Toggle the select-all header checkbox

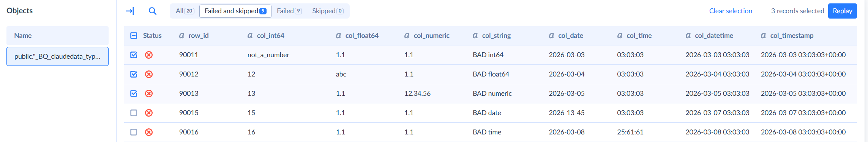click(134, 36)
